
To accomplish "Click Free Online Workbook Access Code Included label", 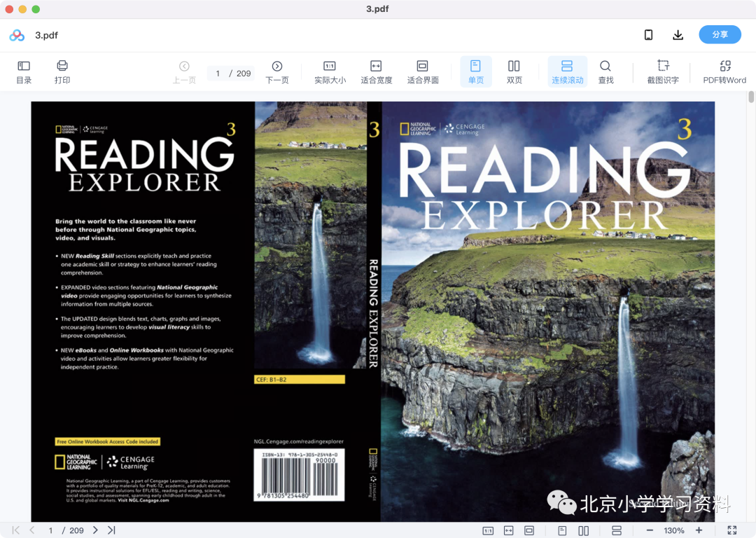I will click(108, 441).
